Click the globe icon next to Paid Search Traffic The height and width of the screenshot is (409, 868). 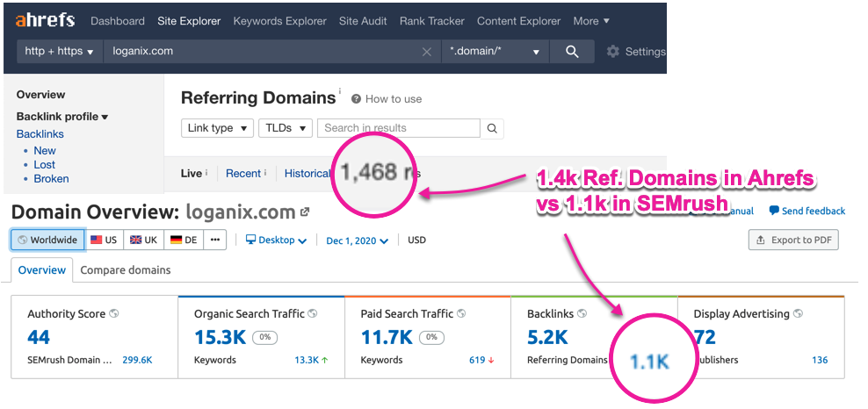pos(461,313)
